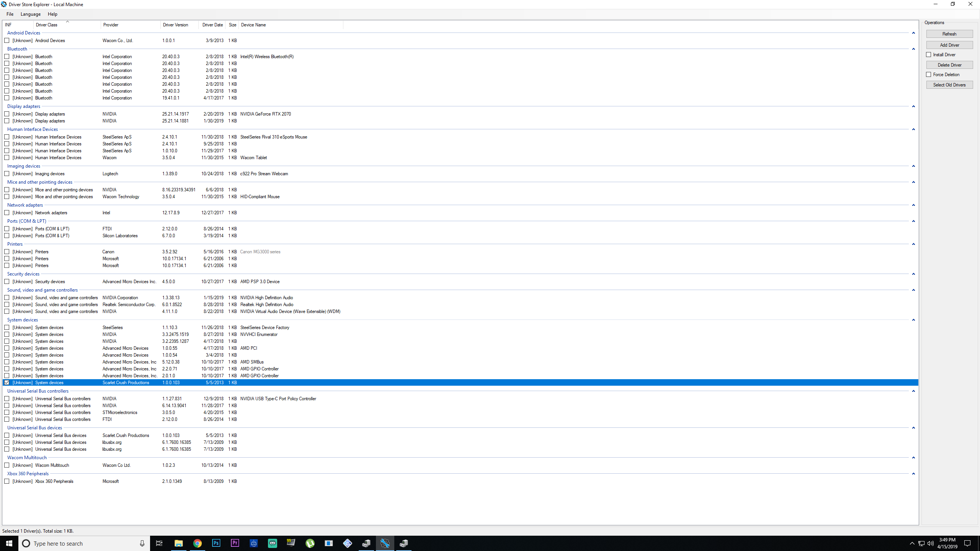Collapse the Ports (COM & LPT) group arrow
The image size is (980, 551).
point(913,221)
